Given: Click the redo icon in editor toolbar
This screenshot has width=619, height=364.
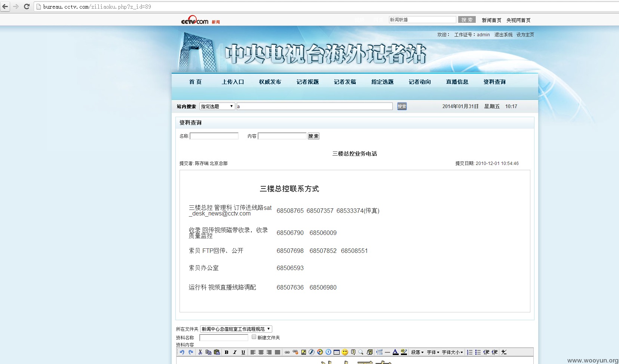Looking at the screenshot, I should click(x=191, y=352).
